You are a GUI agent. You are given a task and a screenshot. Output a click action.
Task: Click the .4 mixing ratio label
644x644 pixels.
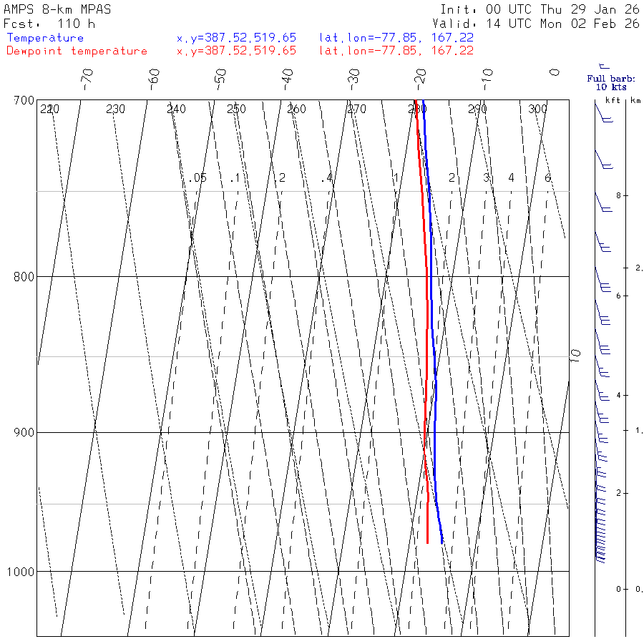coord(327,178)
